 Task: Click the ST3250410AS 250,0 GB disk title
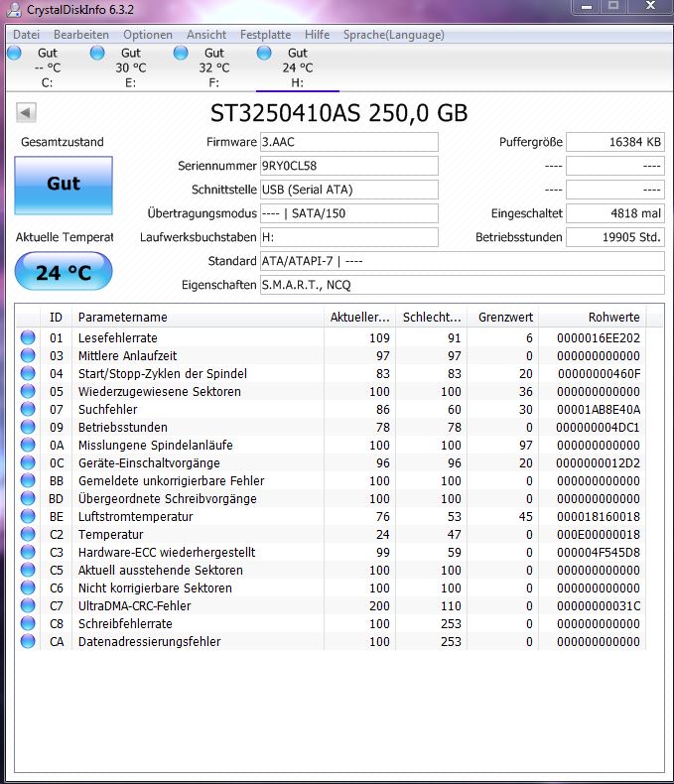pos(339,113)
